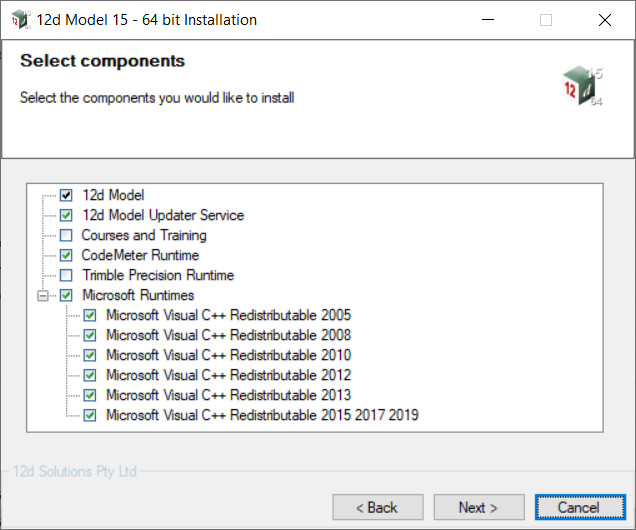Uncheck Visual C++ Redistributable 2008 checkbox
This screenshot has width=636, height=530.
coord(90,335)
